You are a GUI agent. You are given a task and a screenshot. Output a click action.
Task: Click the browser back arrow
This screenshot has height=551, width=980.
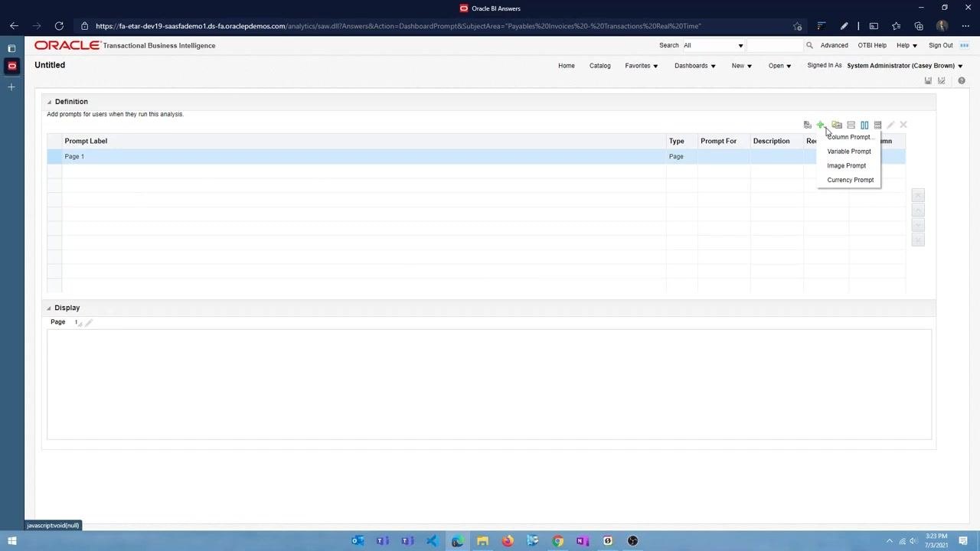[14, 26]
